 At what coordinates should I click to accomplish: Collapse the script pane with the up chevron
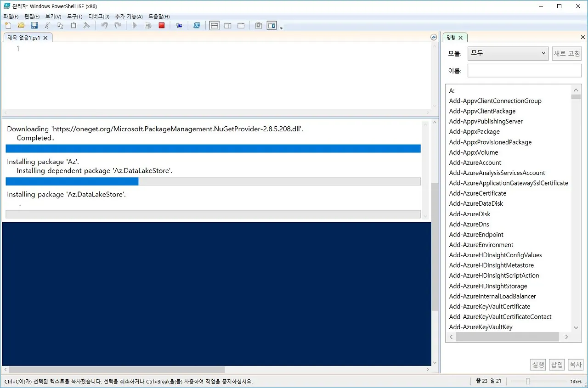tap(434, 37)
